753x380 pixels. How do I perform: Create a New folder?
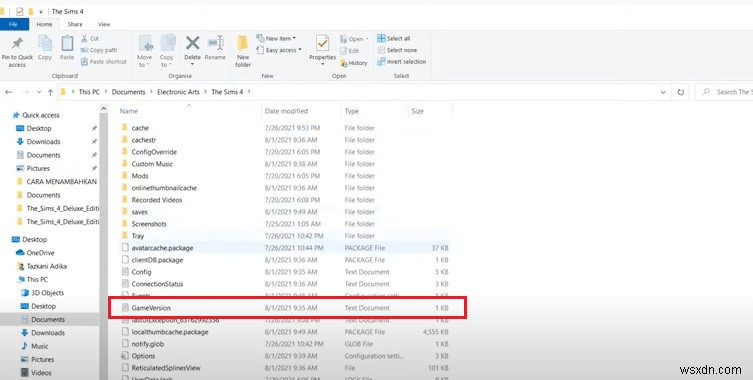pyautogui.click(x=243, y=51)
